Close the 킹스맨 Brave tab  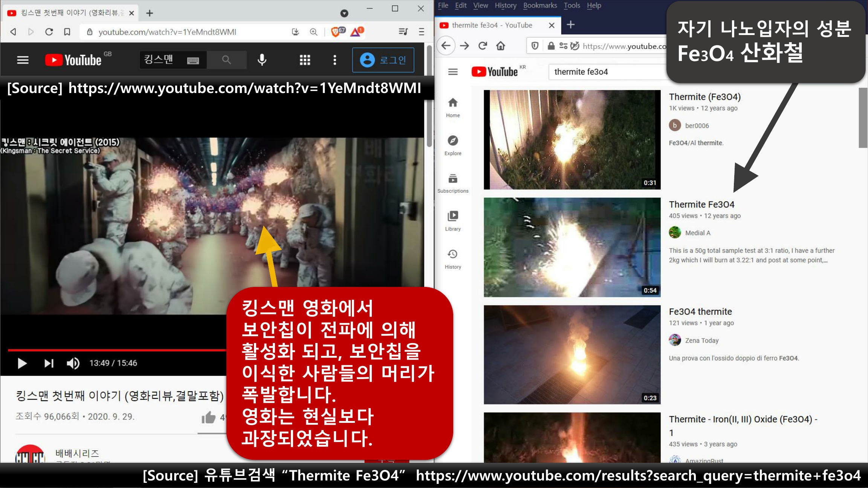point(131,13)
